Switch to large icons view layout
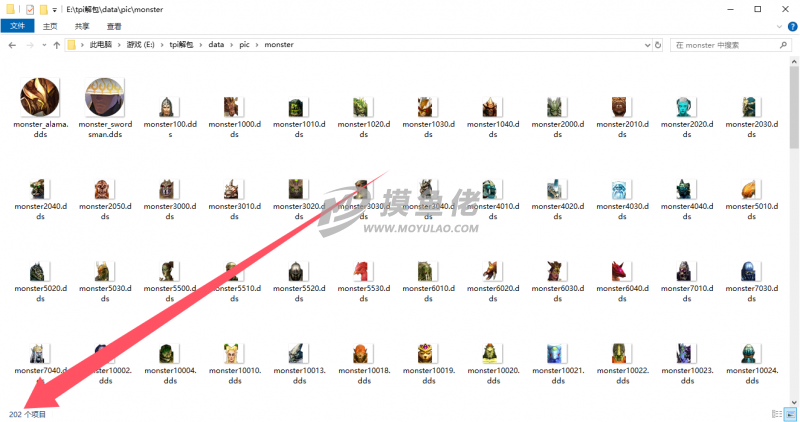The height and width of the screenshot is (422, 800). 790,414
